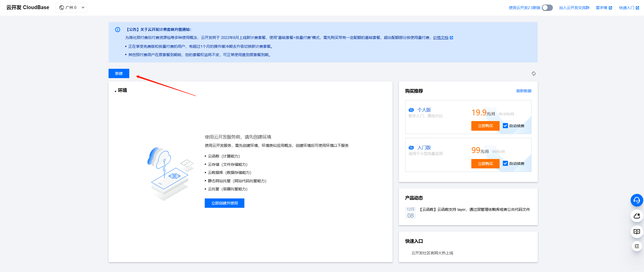Click the 云开发 CloudBase logo title
Viewport: 644px width, 272px height.
(x=28, y=8)
